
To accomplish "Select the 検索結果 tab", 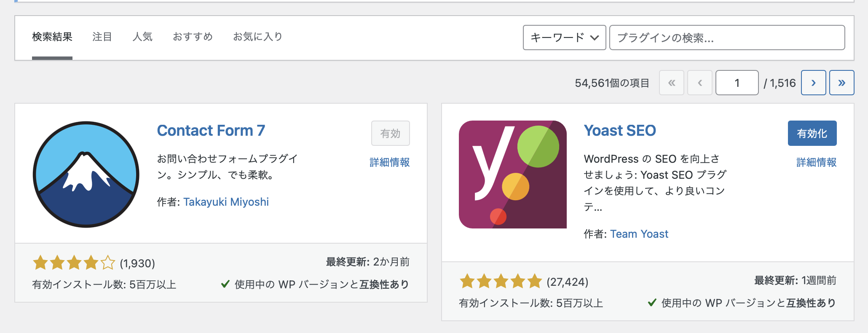I will coord(52,37).
